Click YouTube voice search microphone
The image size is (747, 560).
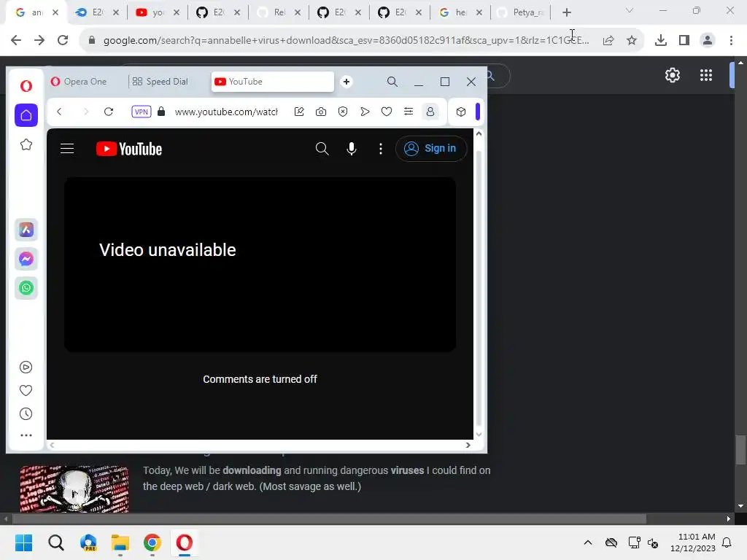(352, 149)
